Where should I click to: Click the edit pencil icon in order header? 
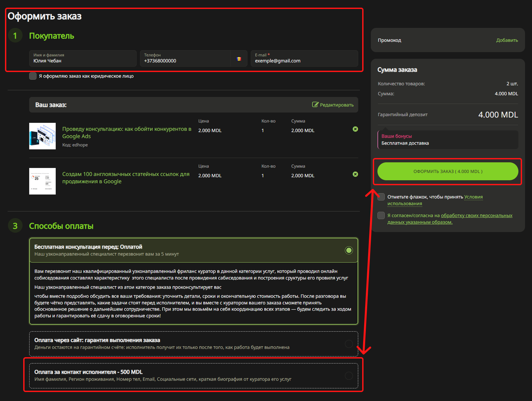tap(315, 105)
